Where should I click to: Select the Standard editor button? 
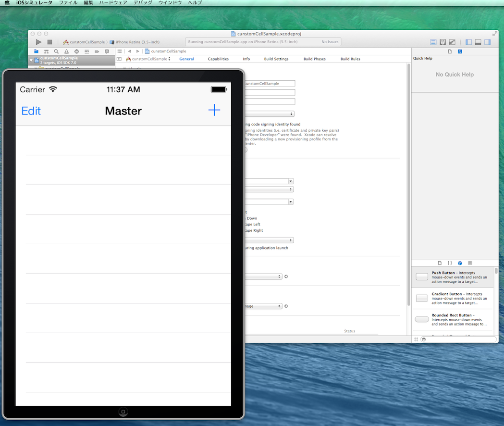coord(433,42)
